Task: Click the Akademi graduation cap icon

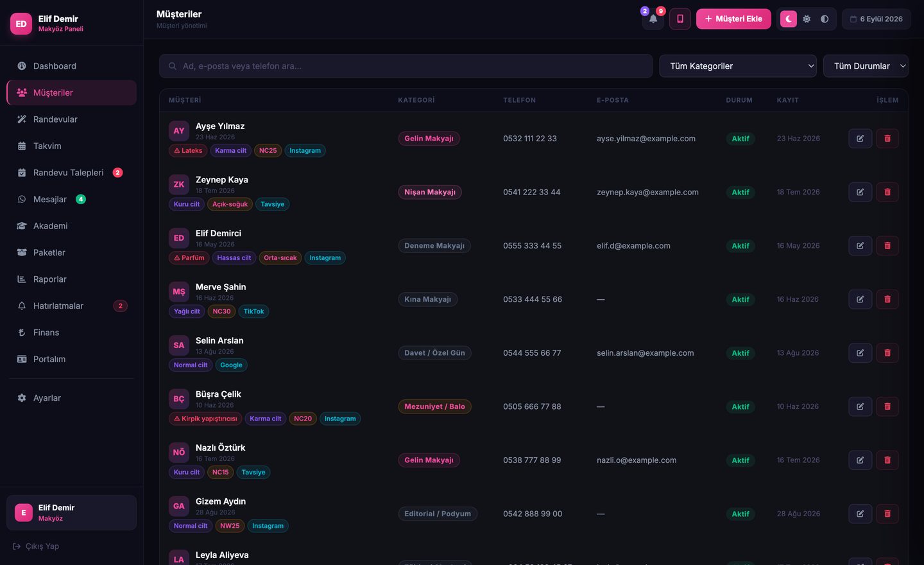Action: click(x=22, y=226)
